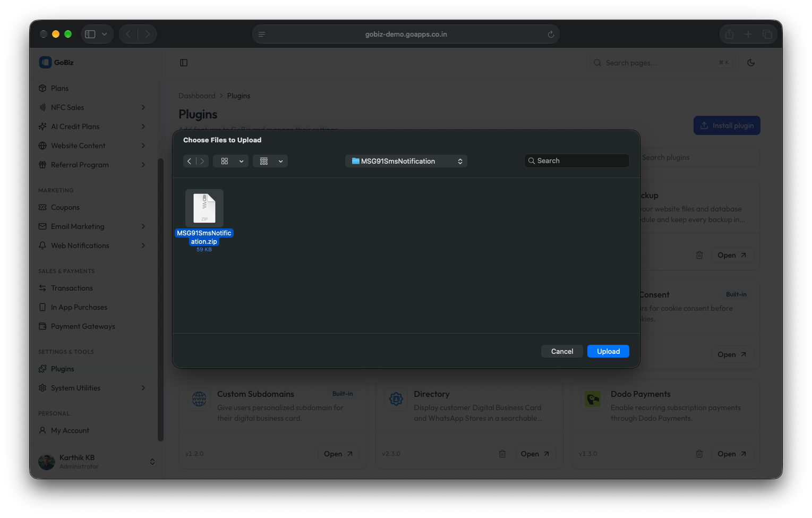812x518 pixels.
Task: Delete the Dodo Payments plugin via trash icon
Action: pos(699,454)
